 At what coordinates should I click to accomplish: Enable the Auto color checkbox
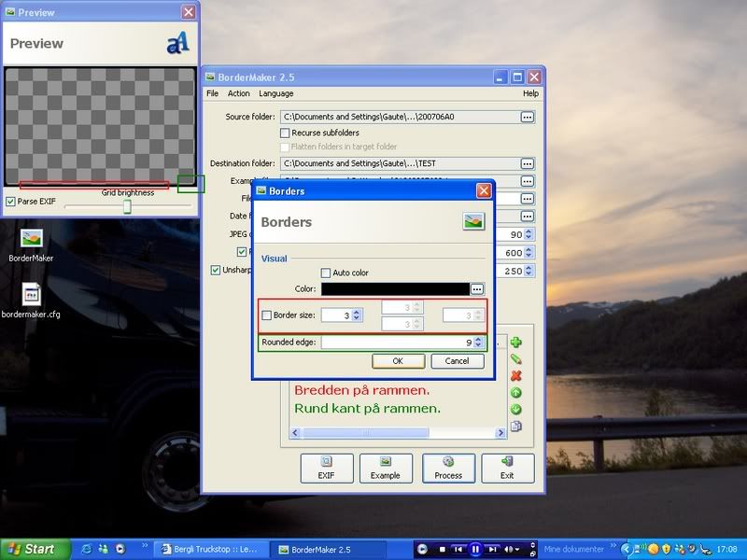click(x=326, y=273)
